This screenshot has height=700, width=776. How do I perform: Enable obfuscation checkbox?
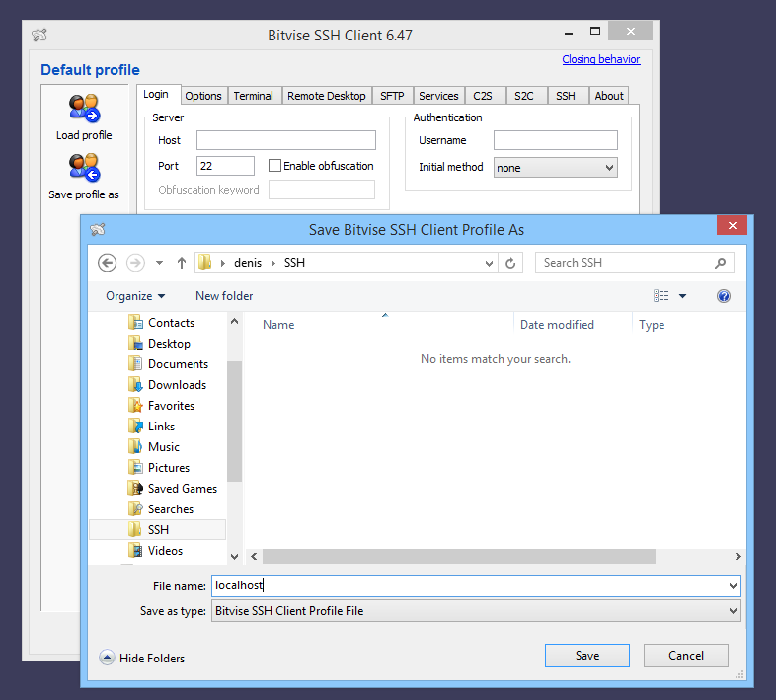(274, 165)
